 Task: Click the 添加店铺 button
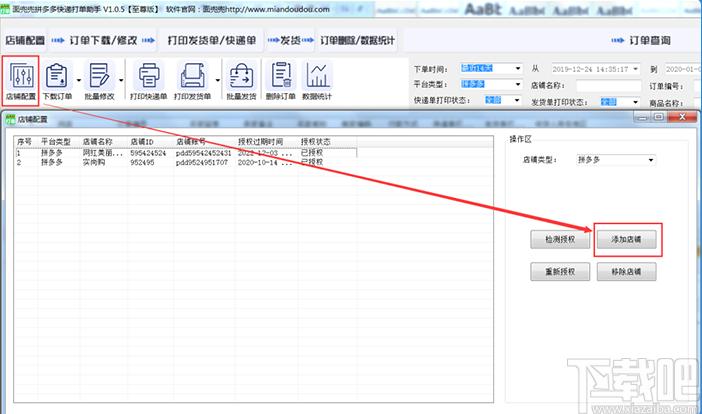(626, 239)
